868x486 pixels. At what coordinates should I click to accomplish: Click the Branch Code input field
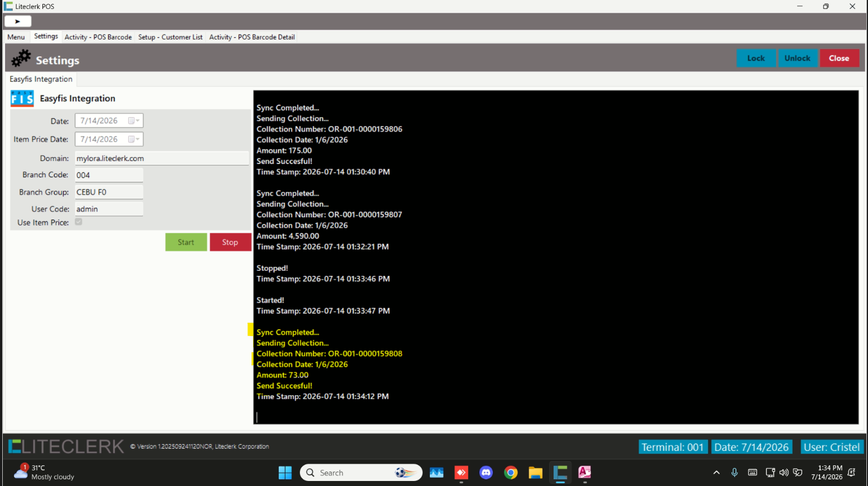tap(109, 175)
